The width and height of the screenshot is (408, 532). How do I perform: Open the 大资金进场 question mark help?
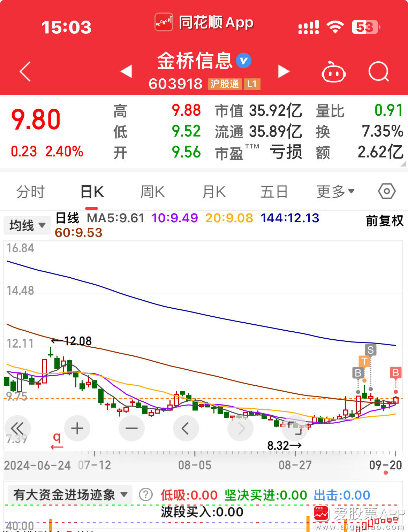point(146,494)
